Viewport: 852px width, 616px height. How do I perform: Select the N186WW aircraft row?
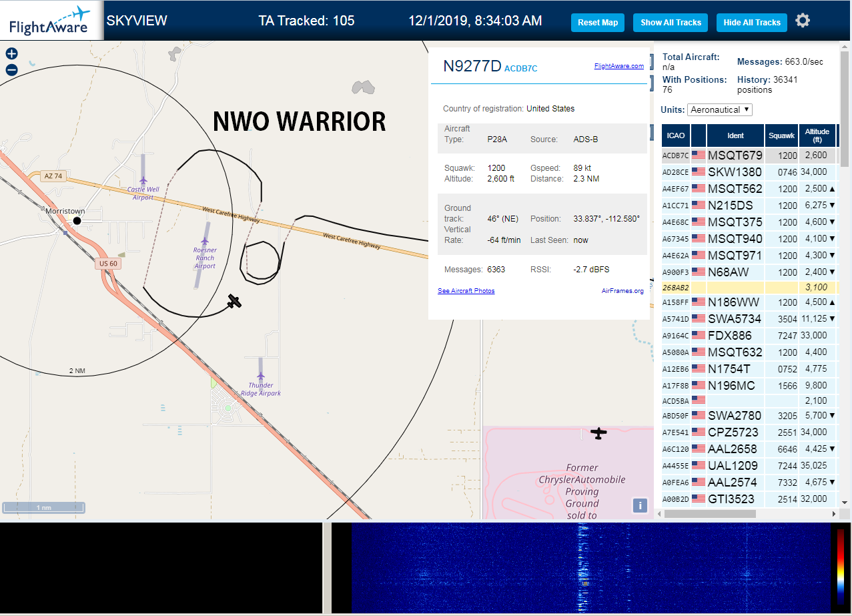coord(749,302)
